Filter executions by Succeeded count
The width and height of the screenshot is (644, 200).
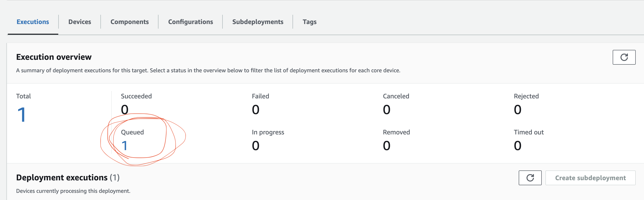pyautogui.click(x=125, y=109)
